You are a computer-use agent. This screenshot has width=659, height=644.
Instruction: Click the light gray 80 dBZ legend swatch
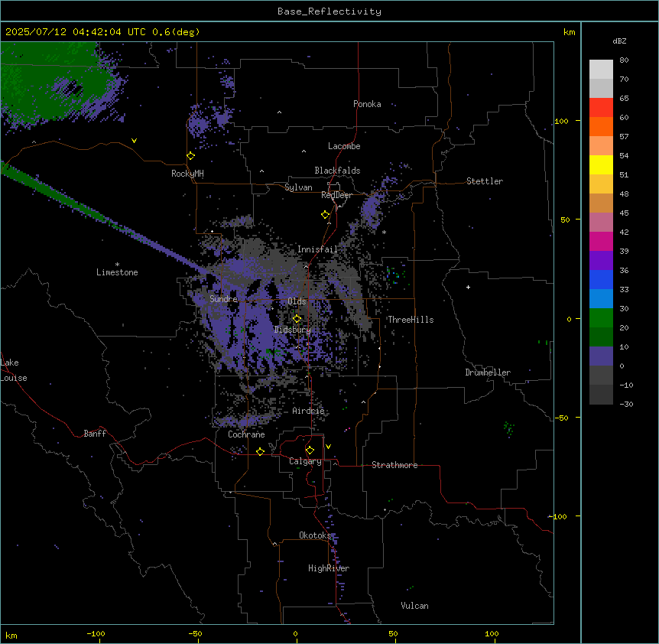601,70
